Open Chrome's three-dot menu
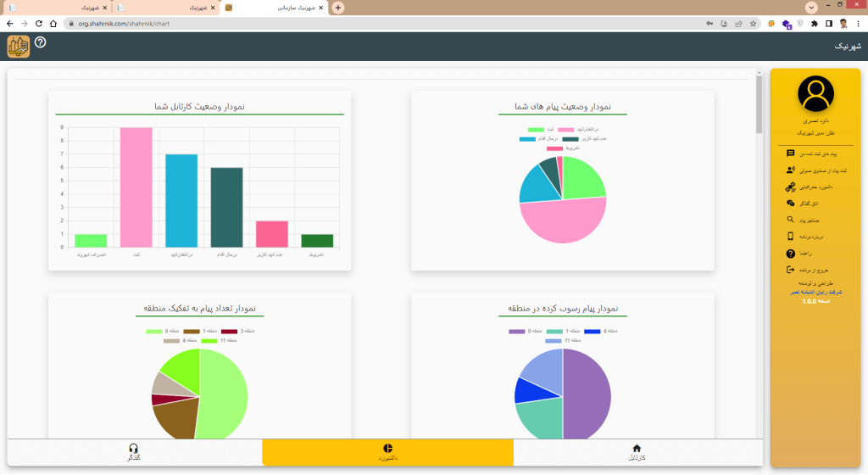Image resolution: width=868 pixels, height=475 pixels. click(857, 23)
